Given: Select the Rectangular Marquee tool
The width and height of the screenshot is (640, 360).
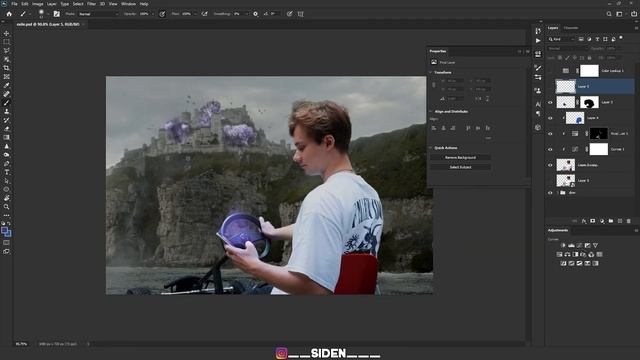Looking at the screenshot, I should coord(7,42).
